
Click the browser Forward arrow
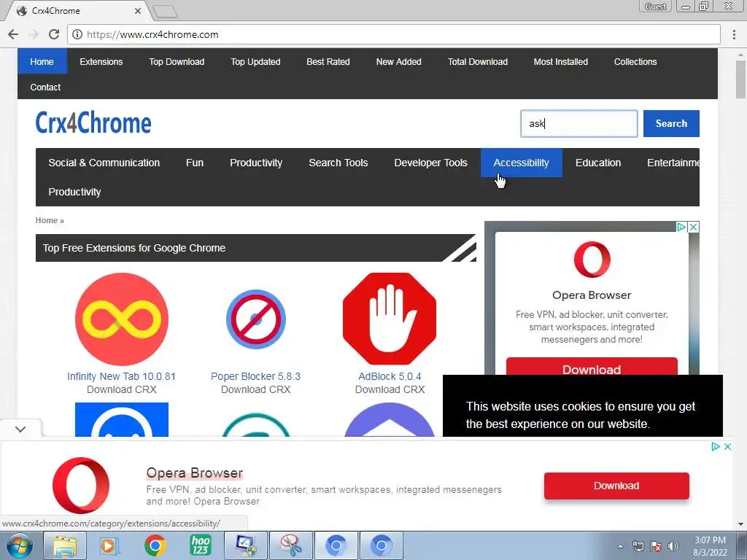point(34,34)
